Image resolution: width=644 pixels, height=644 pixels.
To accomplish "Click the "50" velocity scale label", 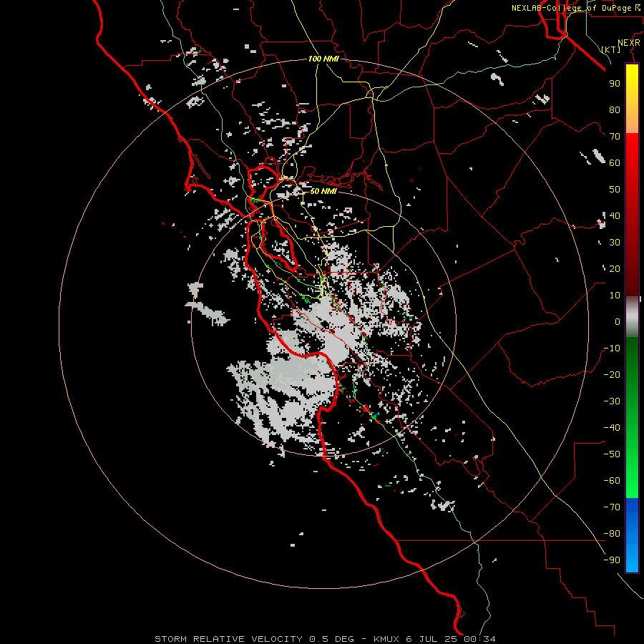I will pyautogui.click(x=615, y=190).
